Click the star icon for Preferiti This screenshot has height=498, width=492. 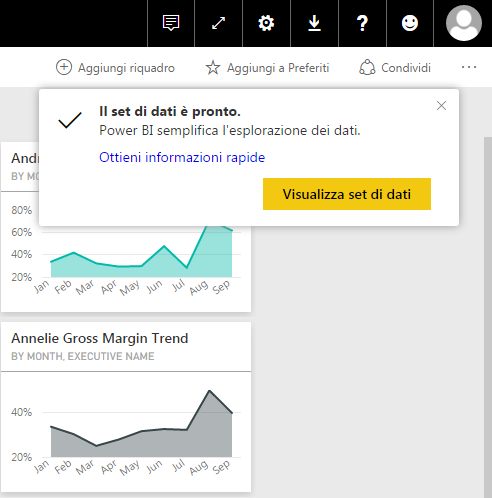click(x=213, y=67)
